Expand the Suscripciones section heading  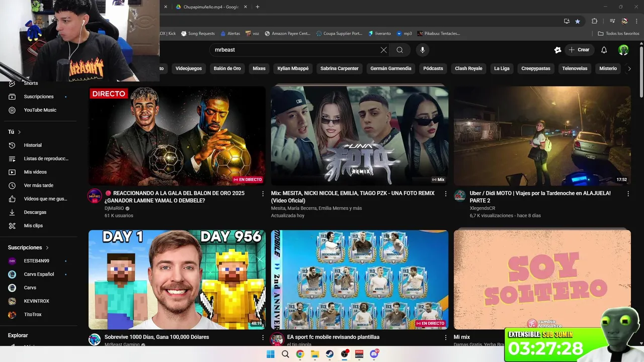[28, 247]
